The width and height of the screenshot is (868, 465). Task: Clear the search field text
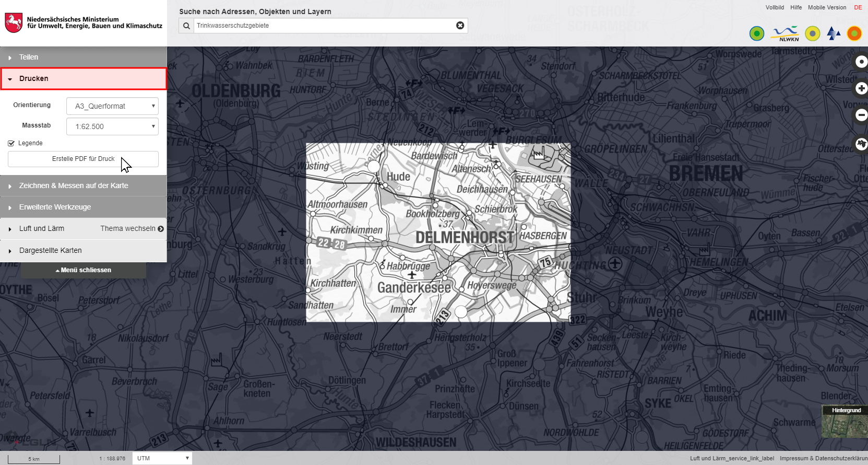click(x=460, y=26)
